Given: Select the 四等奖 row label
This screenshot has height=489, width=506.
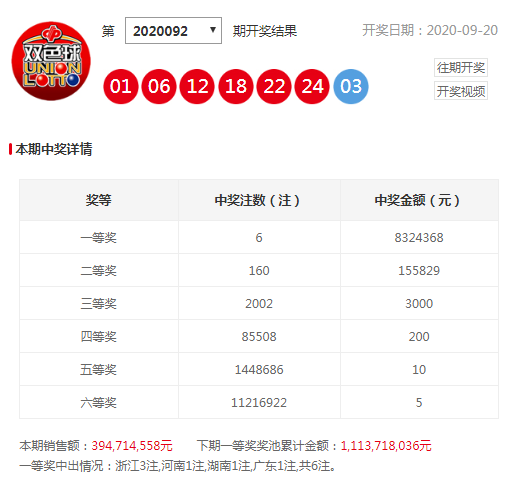Looking at the screenshot, I should coord(98,337).
